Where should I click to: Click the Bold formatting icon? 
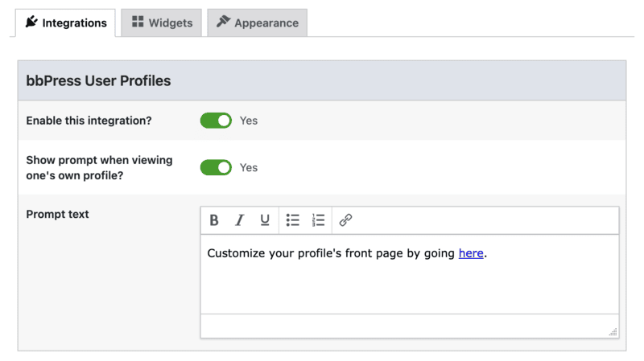tap(214, 220)
